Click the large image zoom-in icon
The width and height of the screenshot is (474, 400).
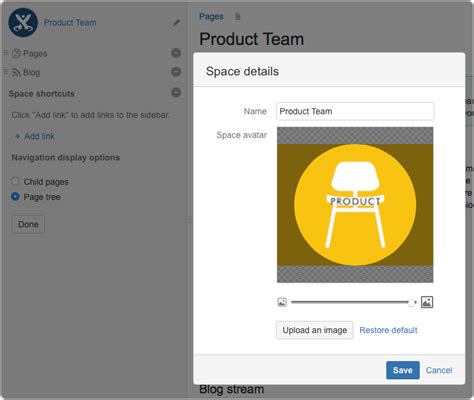click(x=427, y=302)
